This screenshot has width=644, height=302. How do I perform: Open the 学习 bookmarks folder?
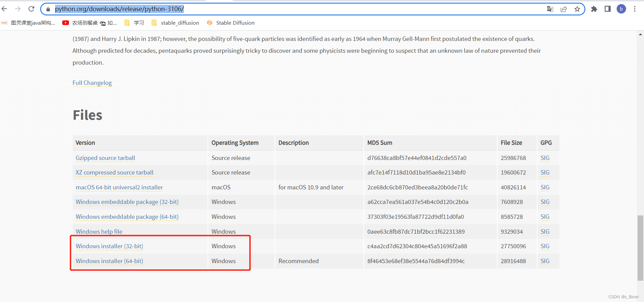coord(134,23)
